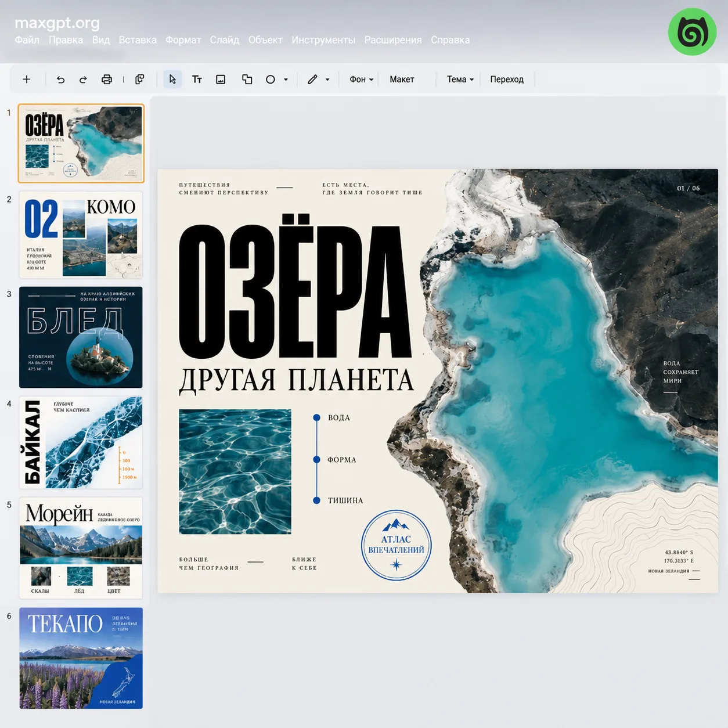The width and height of the screenshot is (728, 728).
Task: Click the overlapping squares arrange icon
Action: pos(247,80)
